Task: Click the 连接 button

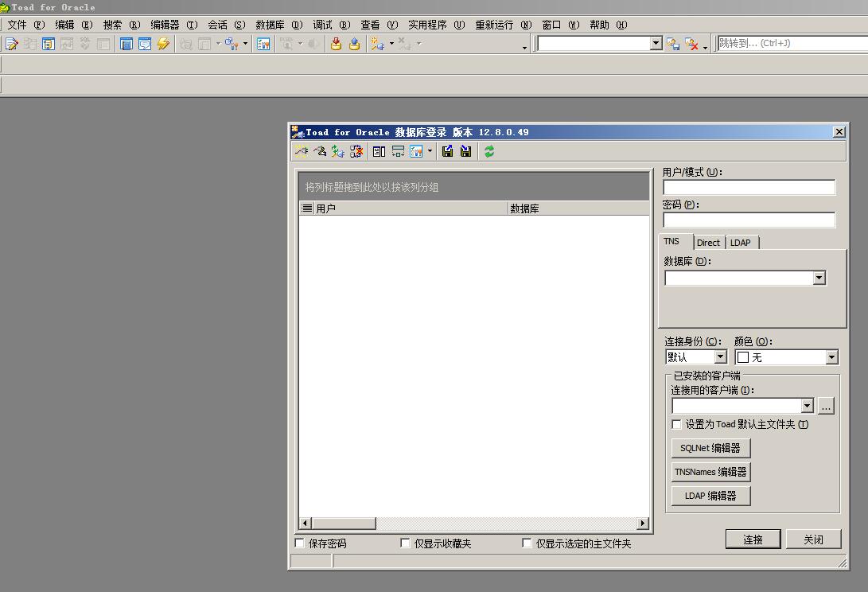Action: tap(753, 539)
